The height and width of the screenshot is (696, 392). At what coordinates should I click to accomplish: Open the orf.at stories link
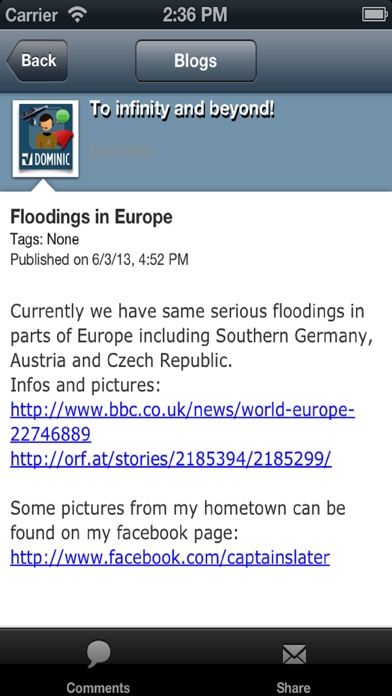[171, 459]
